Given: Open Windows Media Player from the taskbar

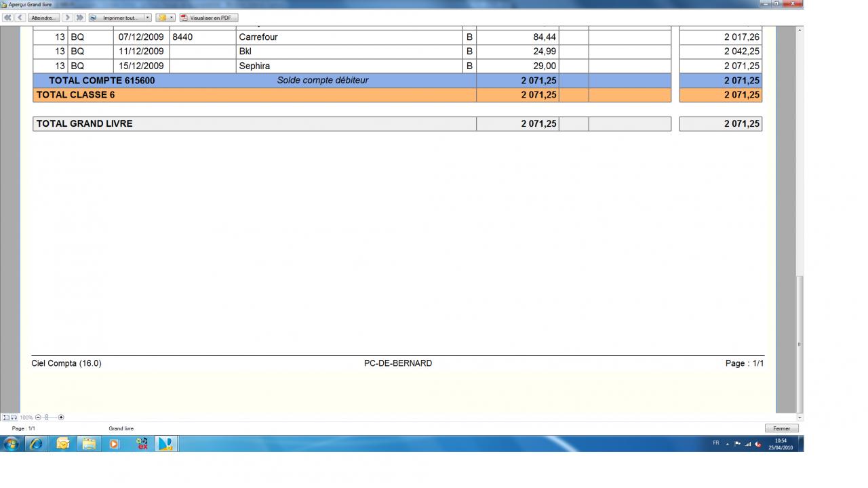Looking at the screenshot, I should [x=114, y=444].
